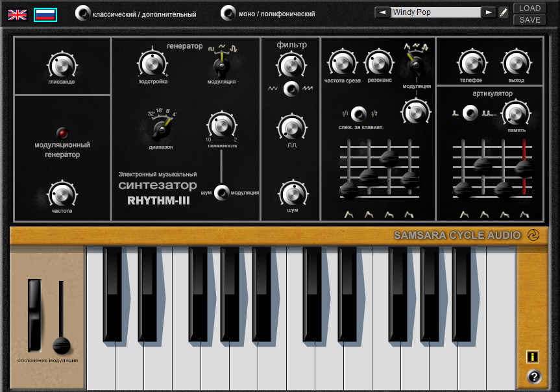This screenshot has width=560, height=392.
Task: Click the top knob under фильтр heading
Action: 291,66
